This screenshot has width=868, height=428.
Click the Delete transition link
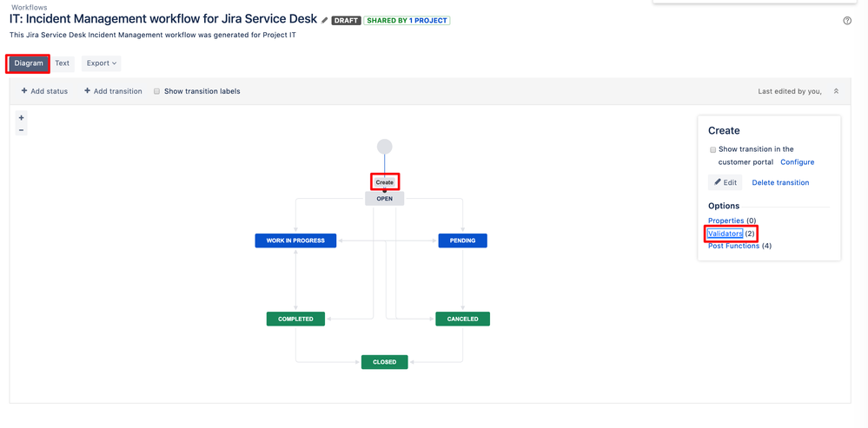click(x=780, y=182)
